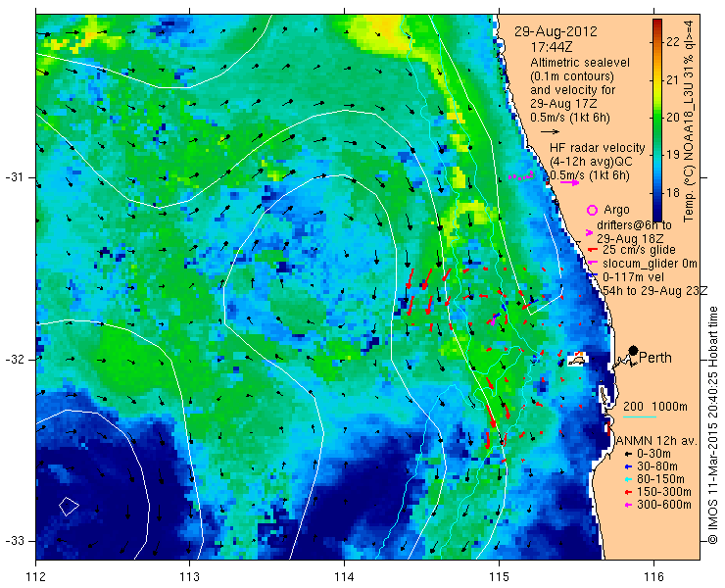Screen dimensions: 725x588
Task: Click the 'Perth' city label
Action: (x=654, y=358)
